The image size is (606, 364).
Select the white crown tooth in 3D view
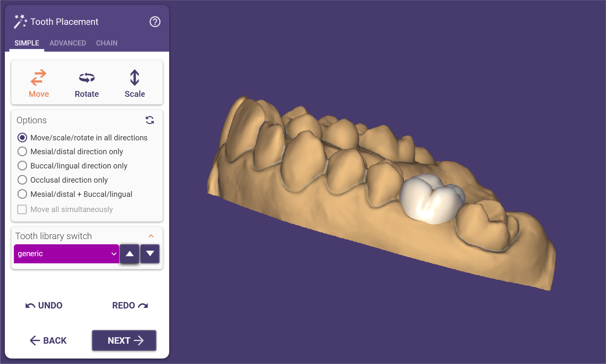point(429,199)
